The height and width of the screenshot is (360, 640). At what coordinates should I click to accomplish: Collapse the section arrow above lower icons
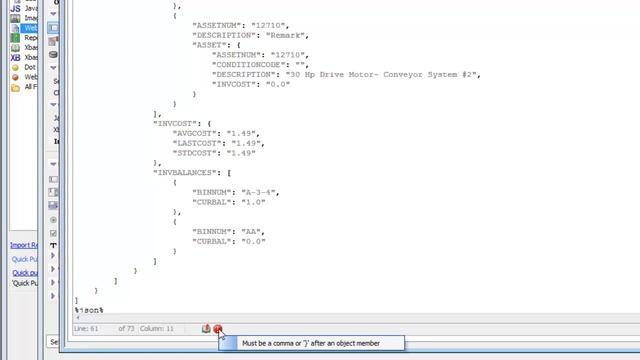pyautogui.click(x=53, y=164)
